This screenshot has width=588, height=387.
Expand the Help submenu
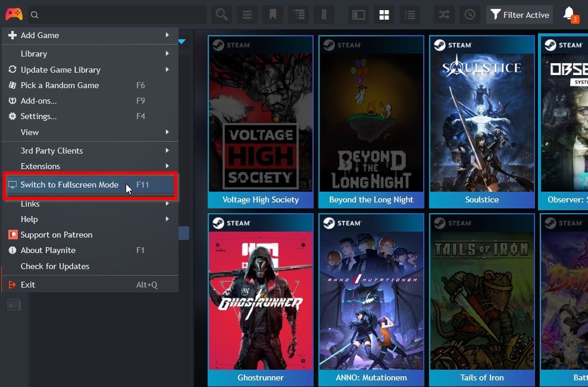pos(89,219)
